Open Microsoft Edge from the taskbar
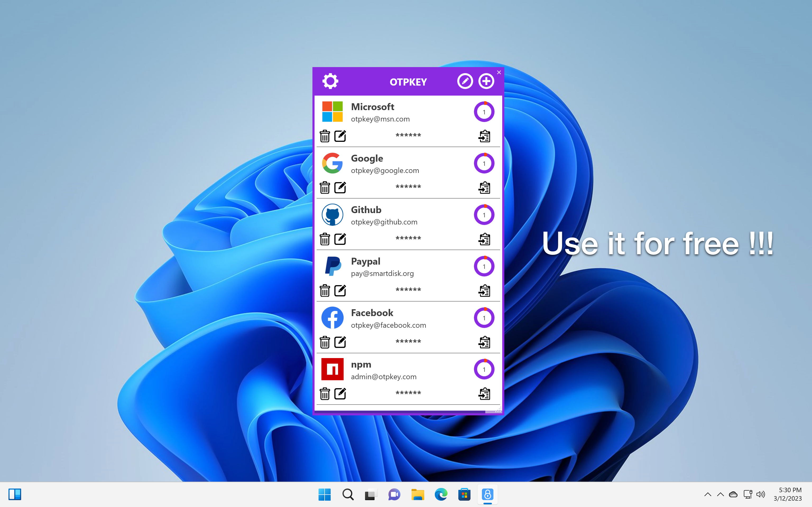Viewport: 812px width, 507px height. [441, 494]
